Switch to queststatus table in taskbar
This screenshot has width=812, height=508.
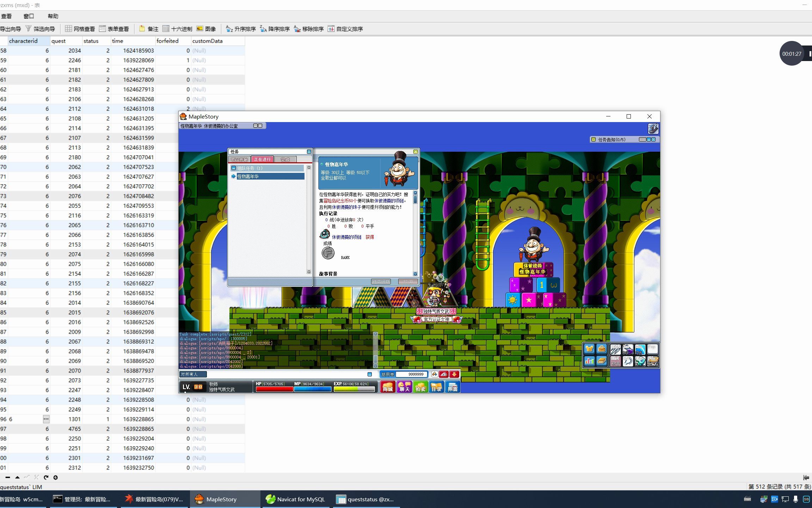366,499
